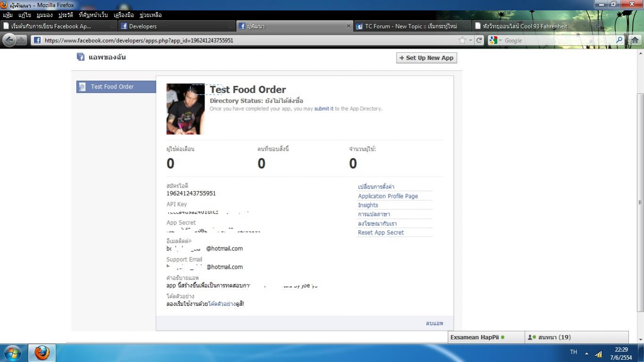Follow the submit it link

coord(324,108)
